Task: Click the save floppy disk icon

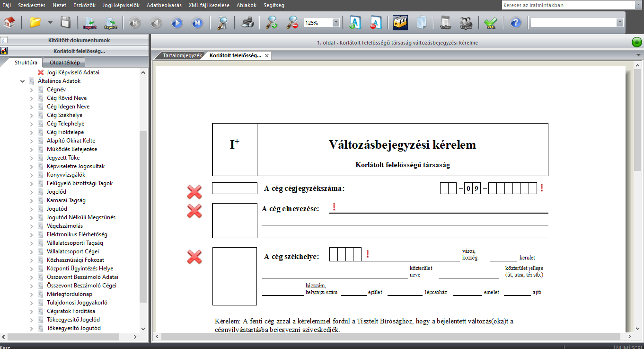Action: 65,23
